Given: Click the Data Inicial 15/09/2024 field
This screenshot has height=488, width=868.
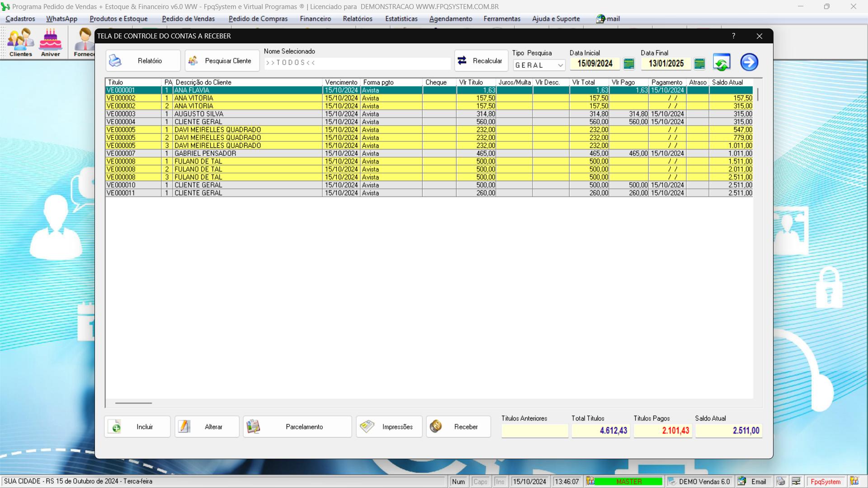Looking at the screenshot, I should coord(595,64).
